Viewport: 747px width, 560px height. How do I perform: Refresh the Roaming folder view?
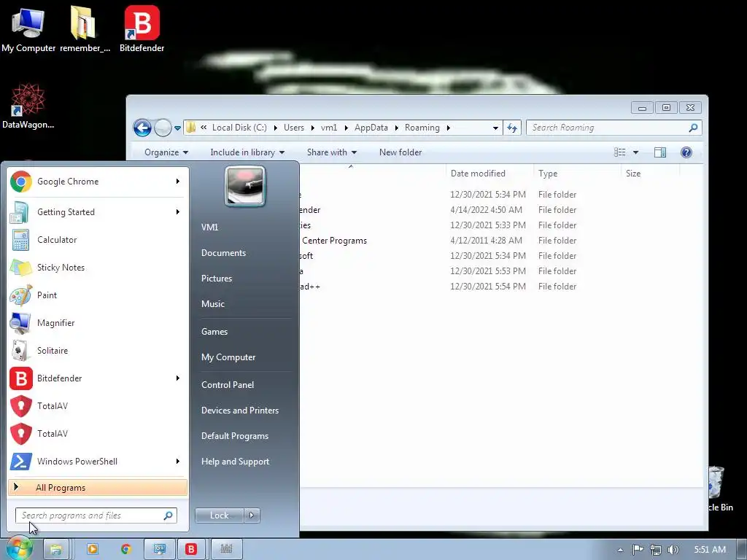click(x=512, y=128)
